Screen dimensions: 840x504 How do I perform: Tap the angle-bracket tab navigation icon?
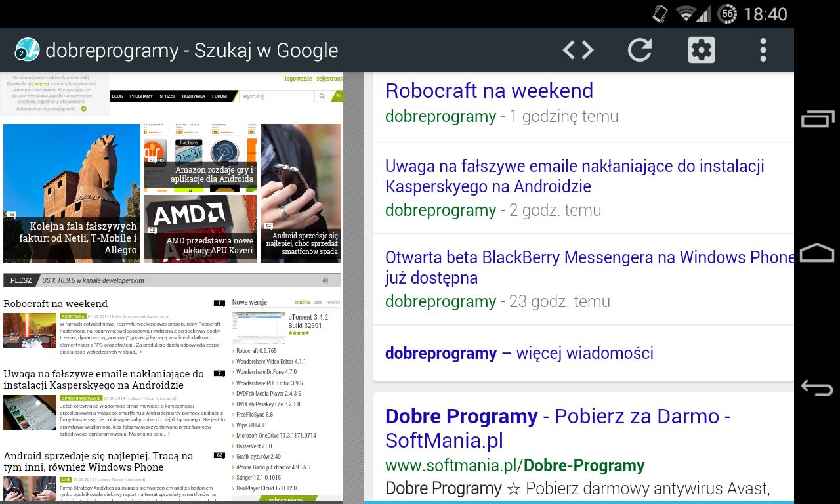pos(577,49)
